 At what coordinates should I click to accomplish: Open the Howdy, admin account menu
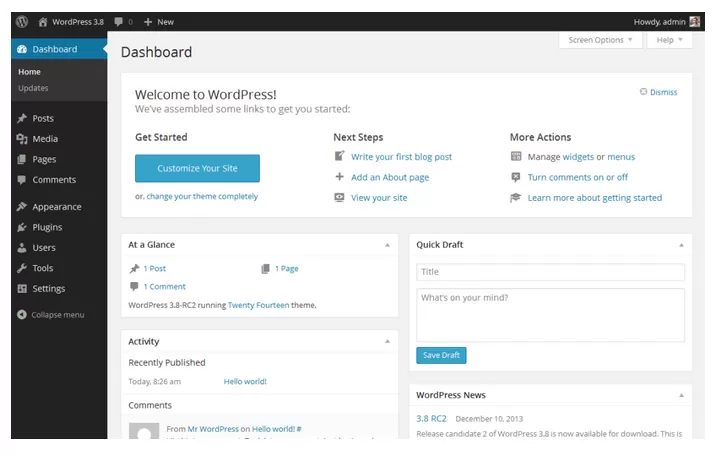[659, 22]
